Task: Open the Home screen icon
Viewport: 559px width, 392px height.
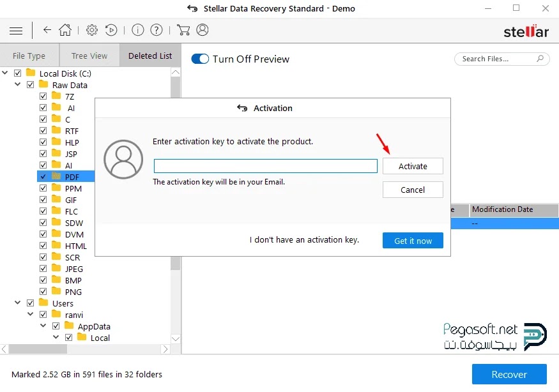Action: coord(65,30)
